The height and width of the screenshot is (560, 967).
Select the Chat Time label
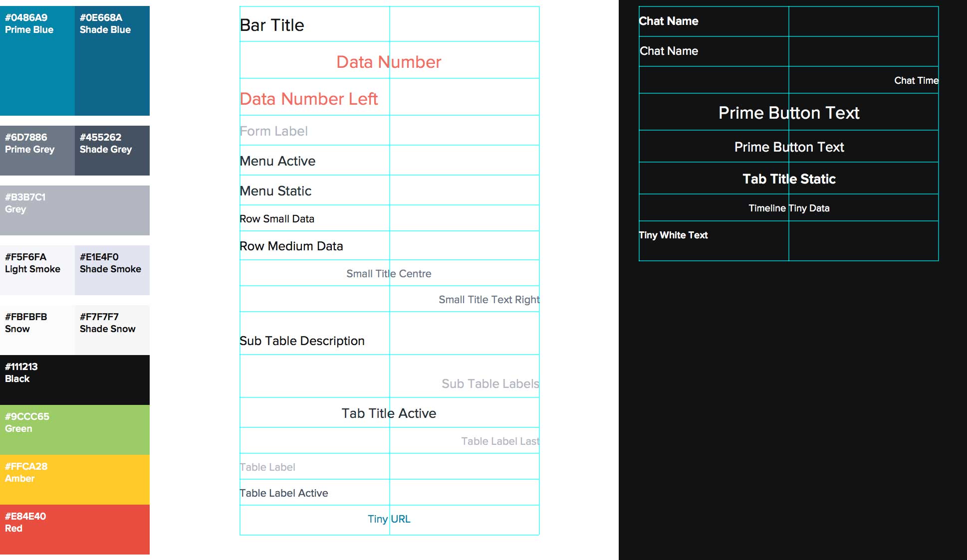click(916, 81)
